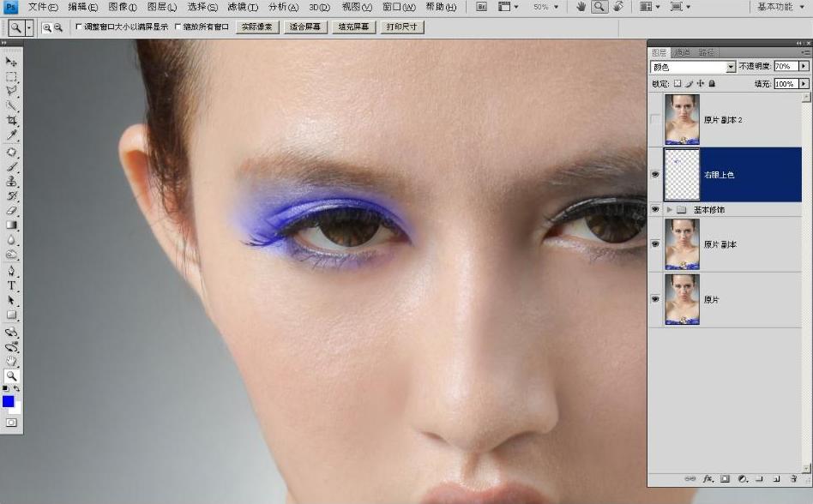Select the Eyedropper tool
Image resolution: width=813 pixels, height=504 pixels.
[x=11, y=135]
